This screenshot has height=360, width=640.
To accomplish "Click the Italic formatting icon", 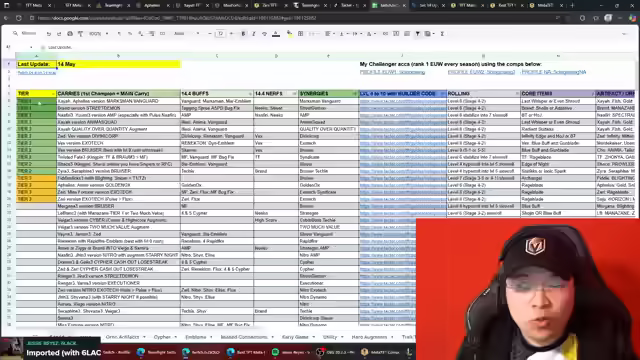I will point(254,34).
